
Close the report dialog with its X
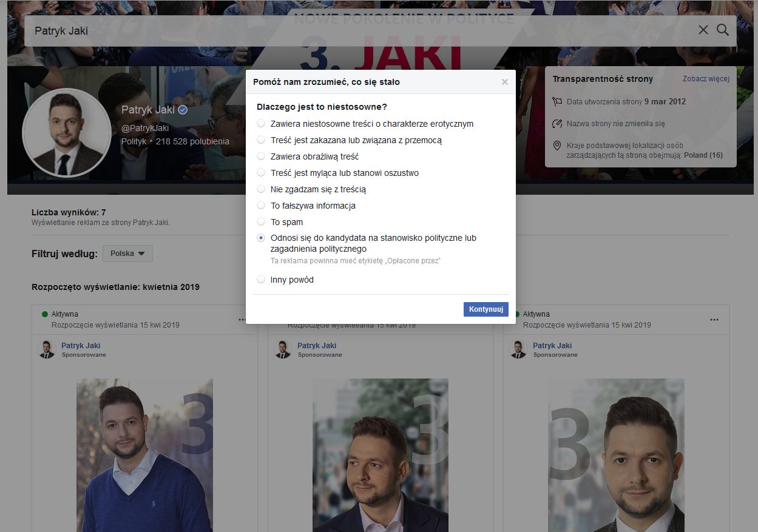click(504, 82)
